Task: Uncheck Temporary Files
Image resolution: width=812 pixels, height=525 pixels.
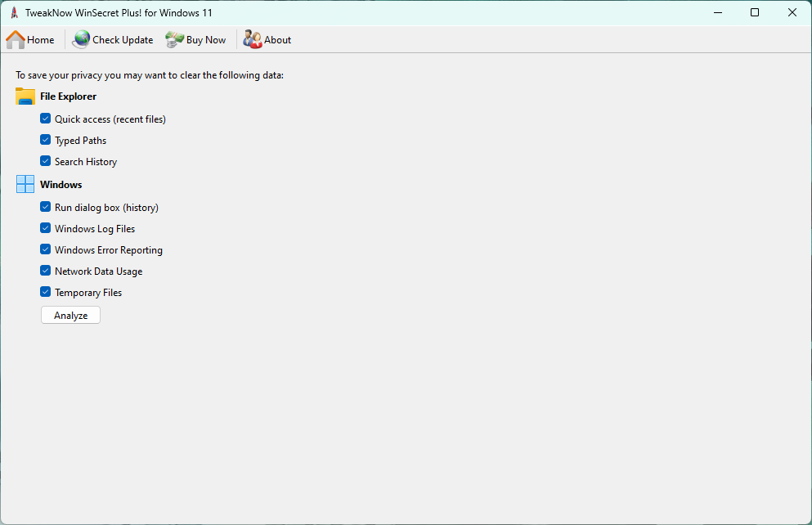Action: [46, 292]
